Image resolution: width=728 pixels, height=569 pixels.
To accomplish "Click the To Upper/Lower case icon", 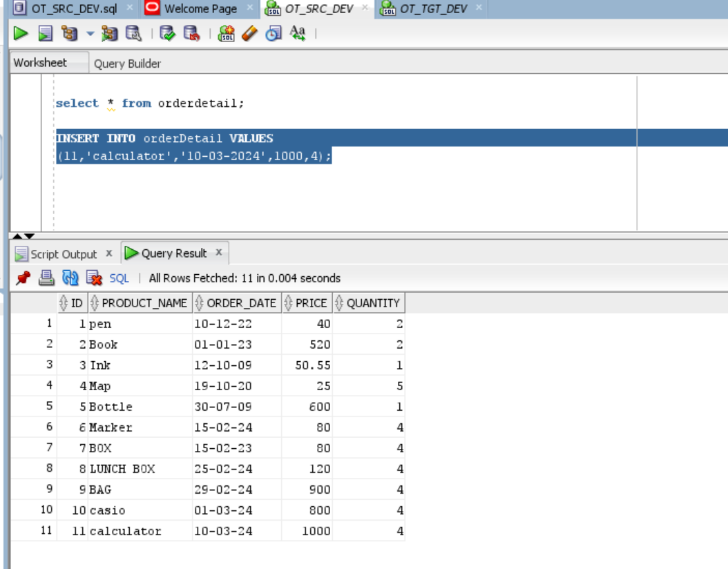I will click(x=298, y=33).
